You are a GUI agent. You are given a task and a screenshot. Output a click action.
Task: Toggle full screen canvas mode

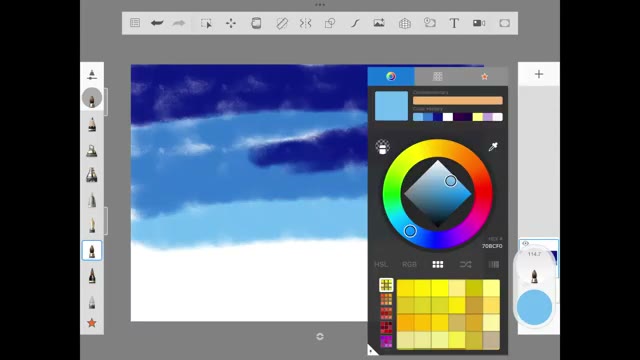point(504,23)
